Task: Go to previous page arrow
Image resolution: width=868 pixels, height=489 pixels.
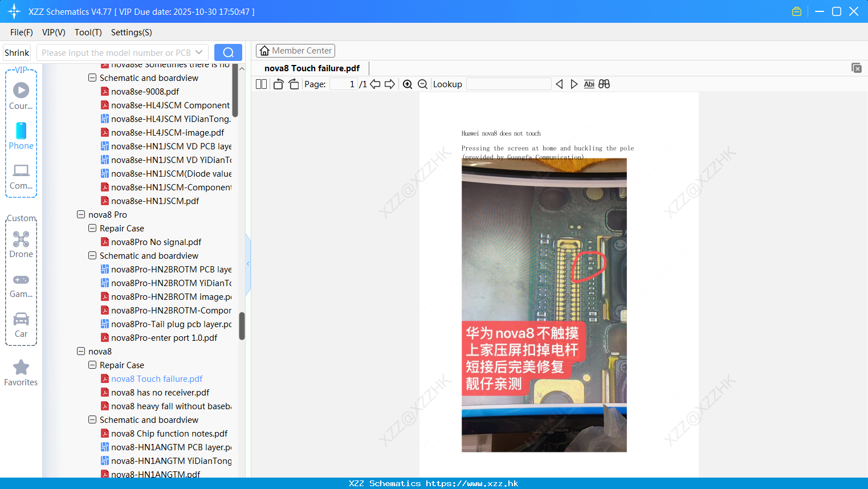Action: pyautogui.click(x=375, y=84)
